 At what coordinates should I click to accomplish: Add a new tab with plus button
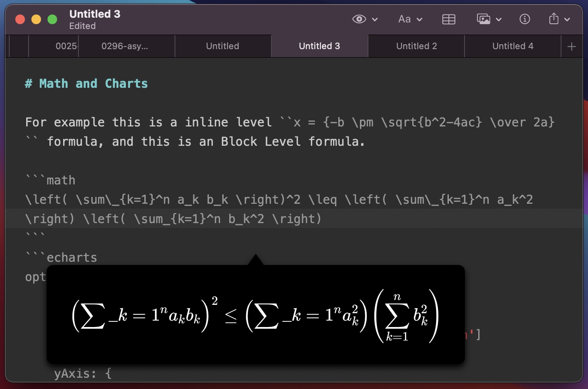tap(572, 46)
